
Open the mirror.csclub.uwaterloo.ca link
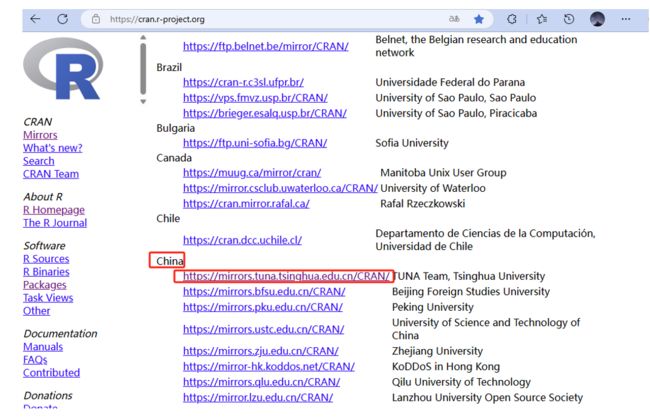pyautogui.click(x=280, y=189)
